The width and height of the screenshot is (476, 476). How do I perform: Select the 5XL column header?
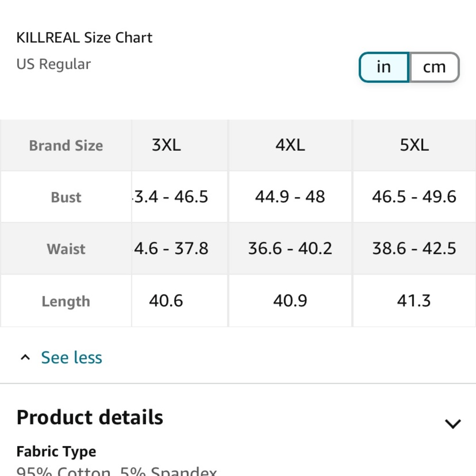[415, 145]
